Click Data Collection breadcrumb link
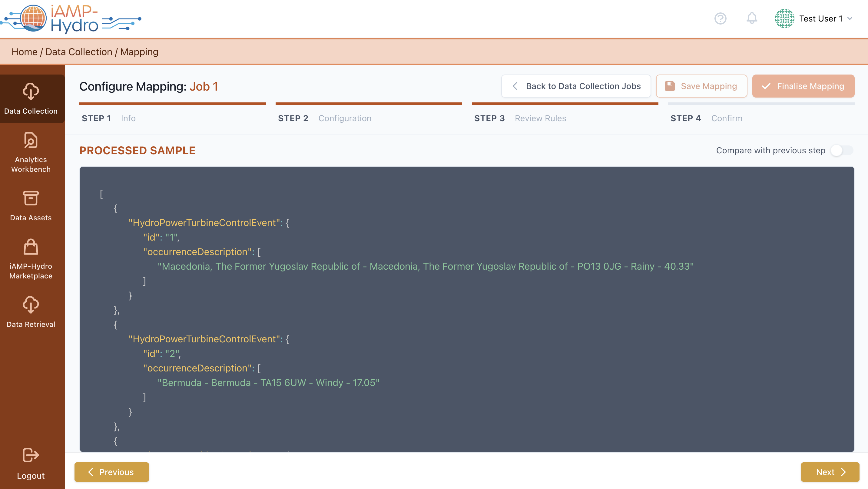 coord(78,52)
